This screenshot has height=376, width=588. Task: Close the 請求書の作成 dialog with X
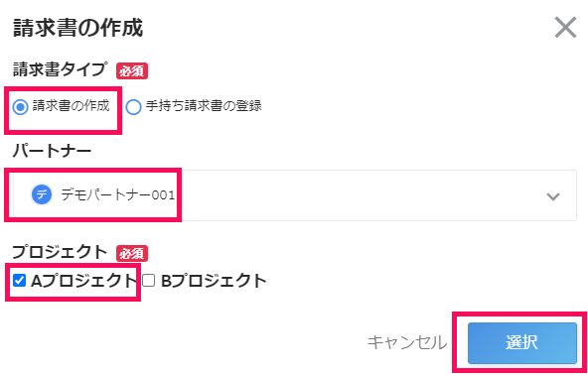click(565, 28)
